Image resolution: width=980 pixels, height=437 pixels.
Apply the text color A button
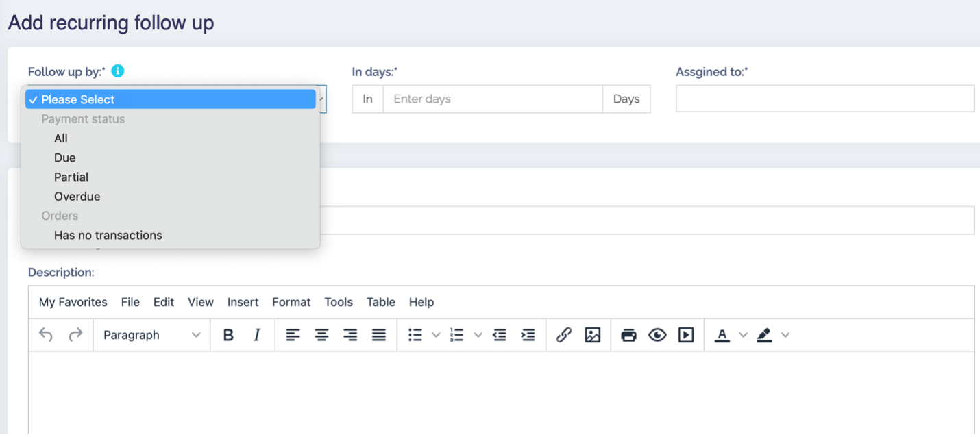(722, 335)
